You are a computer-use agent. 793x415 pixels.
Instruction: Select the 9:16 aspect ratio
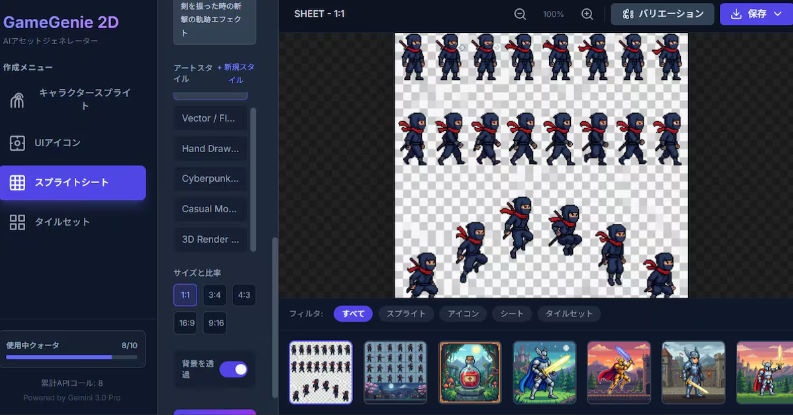pyautogui.click(x=216, y=323)
